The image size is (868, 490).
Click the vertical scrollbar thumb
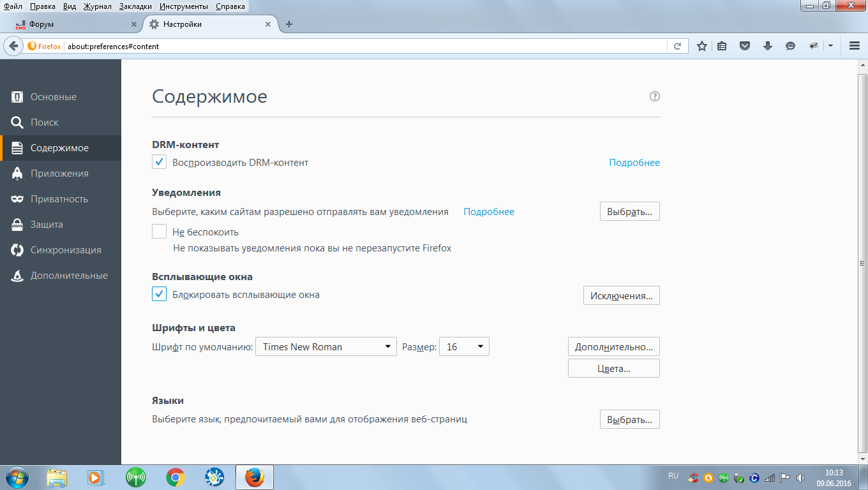(x=862, y=263)
